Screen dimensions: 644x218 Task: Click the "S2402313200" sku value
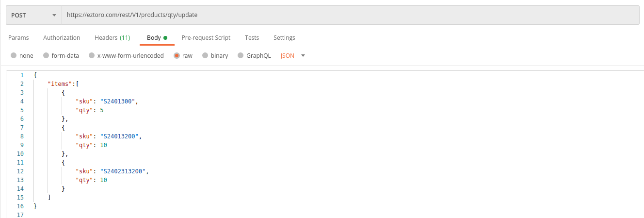123,171
